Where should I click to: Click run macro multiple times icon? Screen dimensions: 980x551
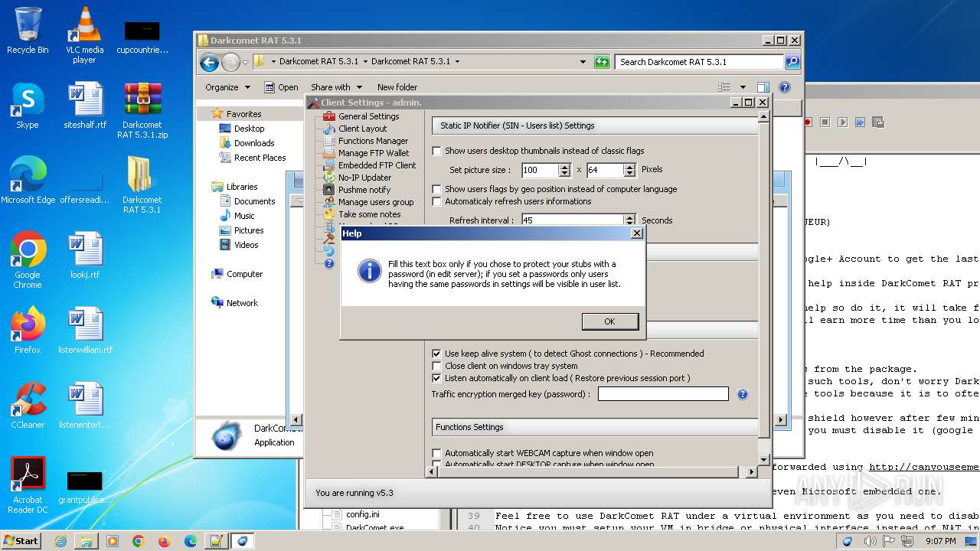[x=860, y=122]
